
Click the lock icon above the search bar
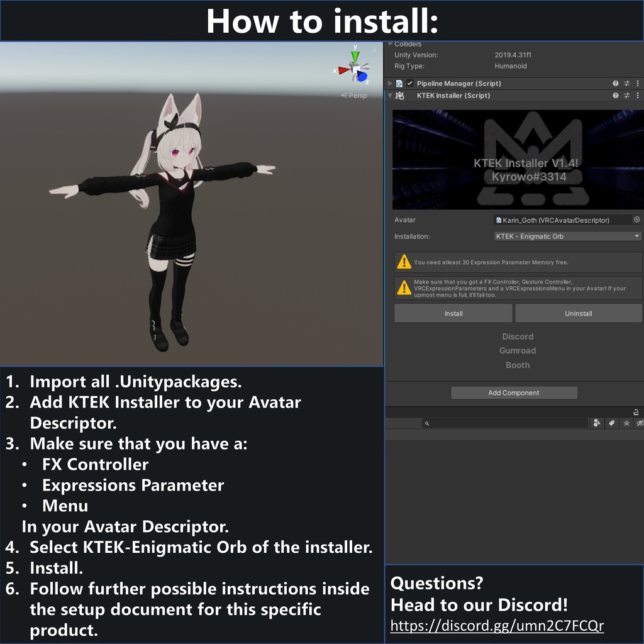[x=635, y=412]
